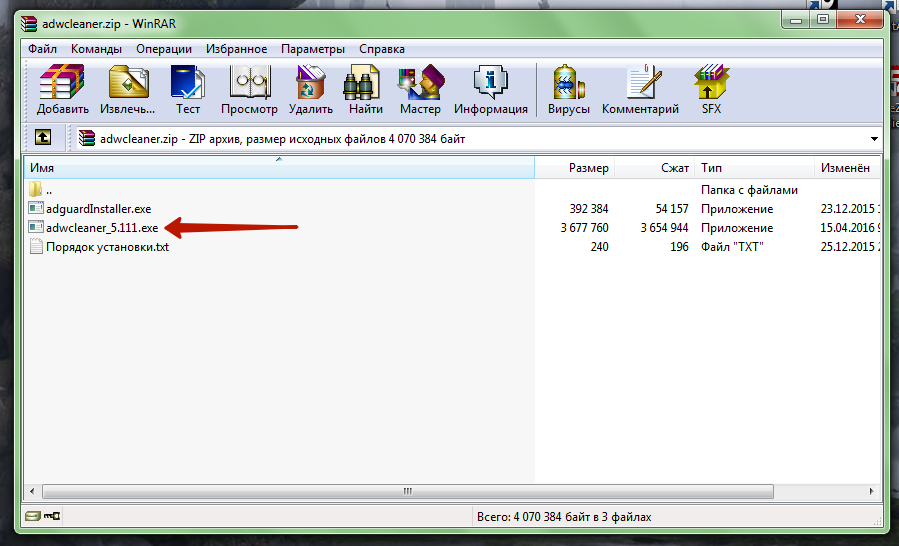Click the key icon in status bar

[x=52, y=516]
